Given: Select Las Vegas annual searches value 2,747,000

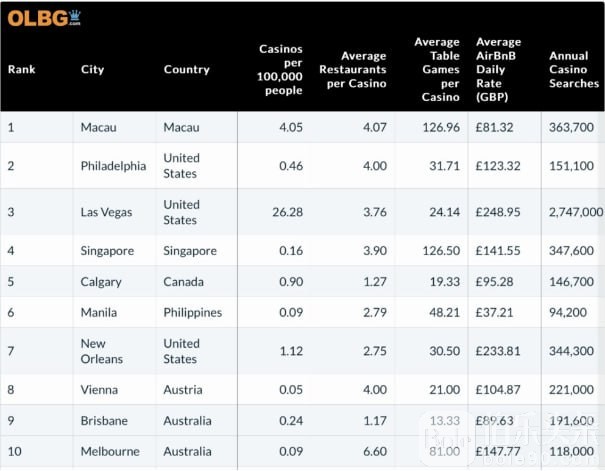Looking at the screenshot, I should (x=574, y=212).
